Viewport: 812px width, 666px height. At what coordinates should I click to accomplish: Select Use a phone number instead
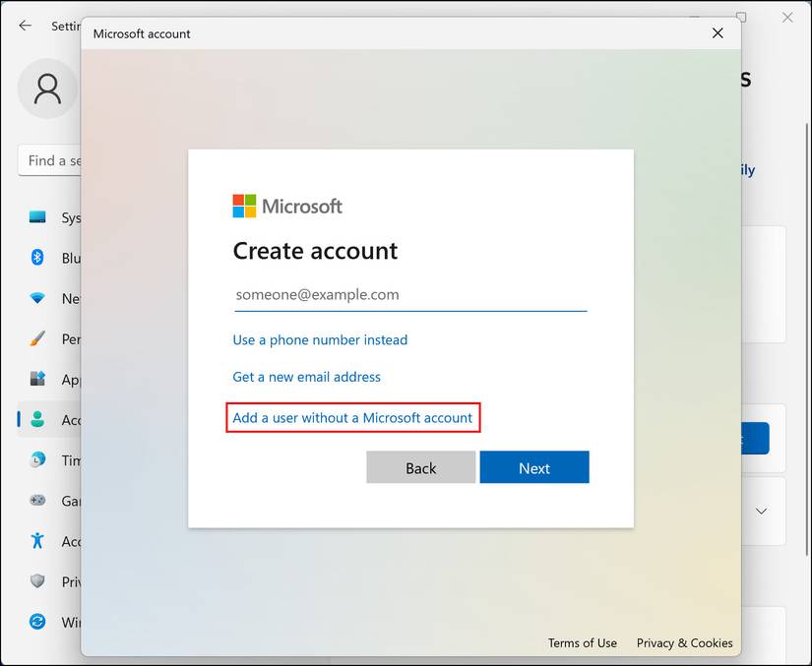[320, 338]
